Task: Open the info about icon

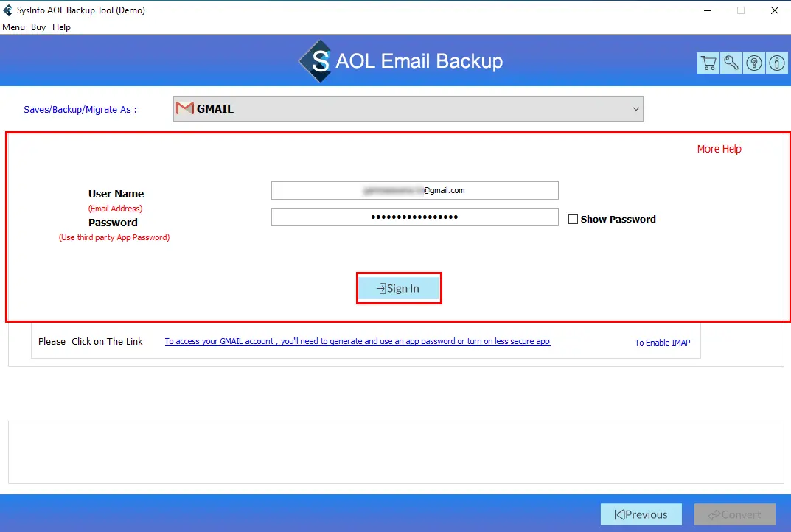Action: point(777,63)
